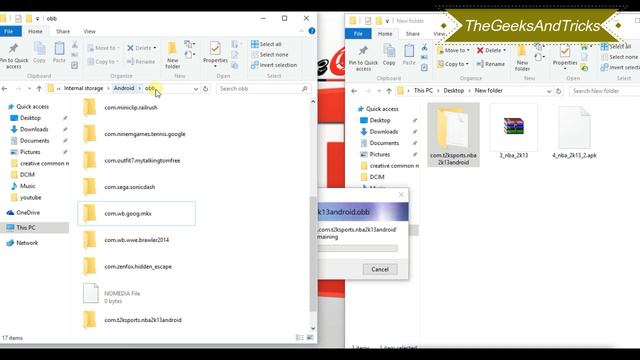Select com.t2ksports.nba2k13android folder in New folder window

pos(453,135)
